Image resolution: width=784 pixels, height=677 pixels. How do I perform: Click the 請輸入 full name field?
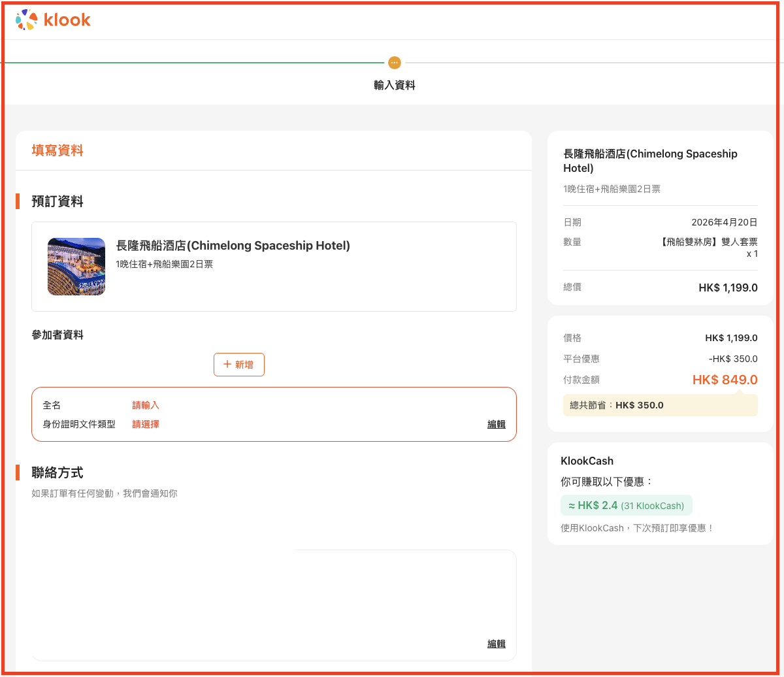(x=146, y=405)
